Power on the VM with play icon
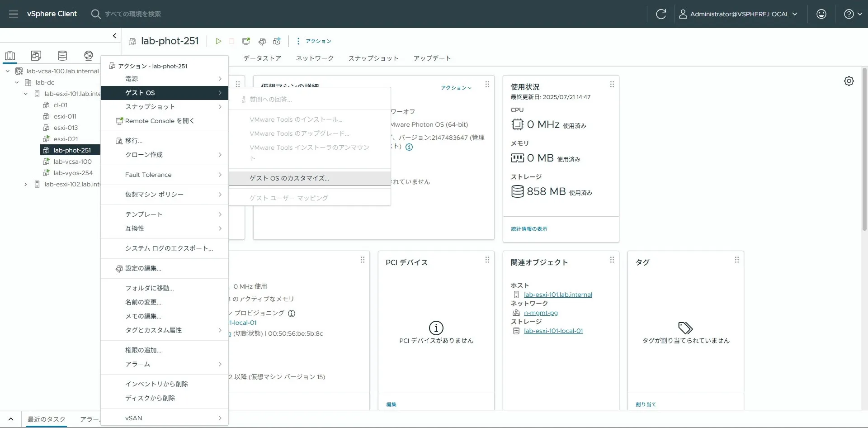The image size is (868, 428). tap(218, 41)
